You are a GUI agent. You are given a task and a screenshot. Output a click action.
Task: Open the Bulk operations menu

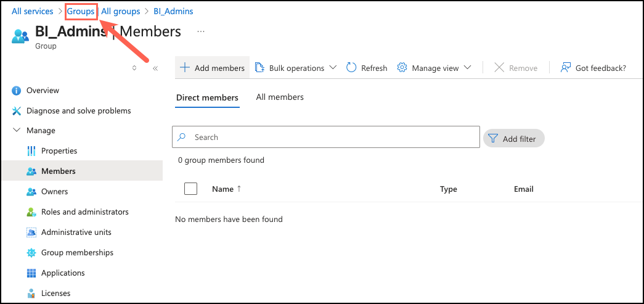296,68
